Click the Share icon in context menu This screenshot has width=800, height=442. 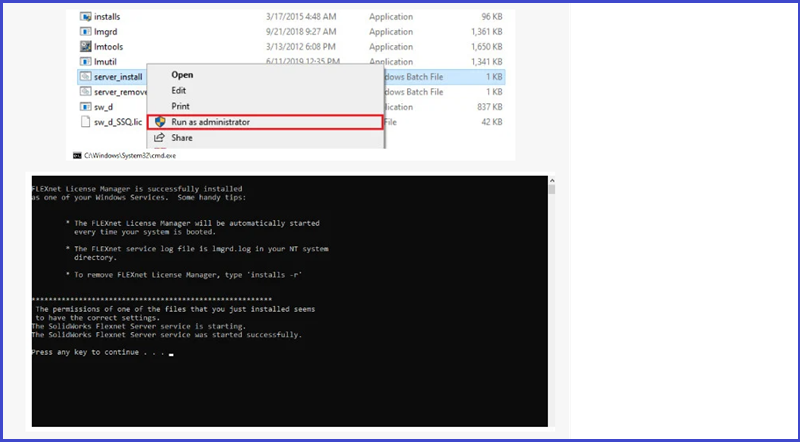(x=159, y=138)
